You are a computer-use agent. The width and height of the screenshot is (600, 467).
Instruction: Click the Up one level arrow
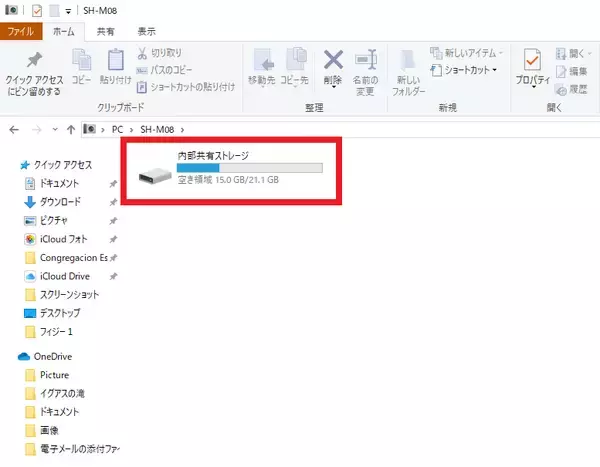tap(71, 130)
